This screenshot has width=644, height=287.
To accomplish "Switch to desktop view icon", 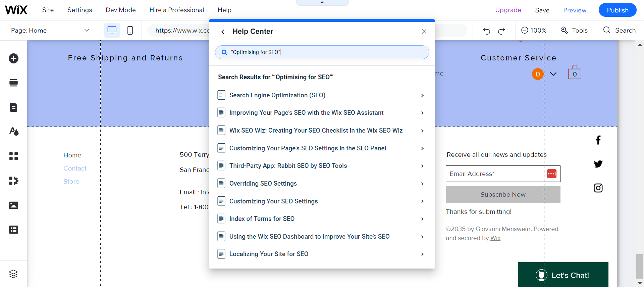I will pyautogui.click(x=112, y=31).
